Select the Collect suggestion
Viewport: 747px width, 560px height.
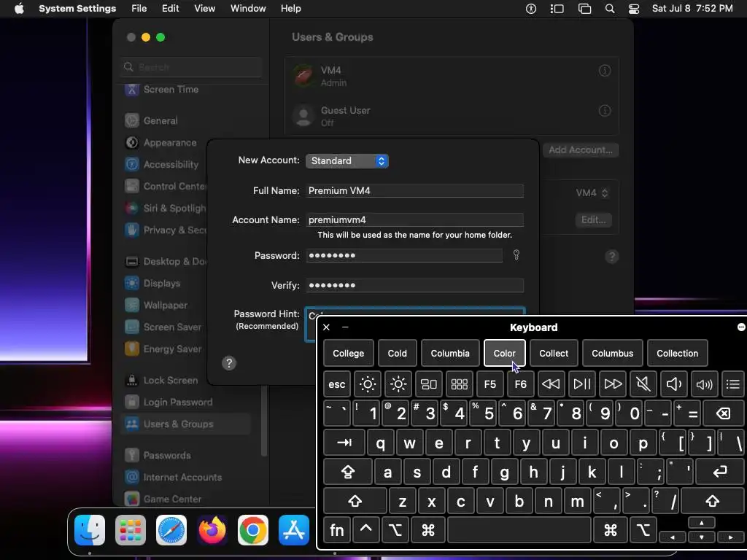554,354
